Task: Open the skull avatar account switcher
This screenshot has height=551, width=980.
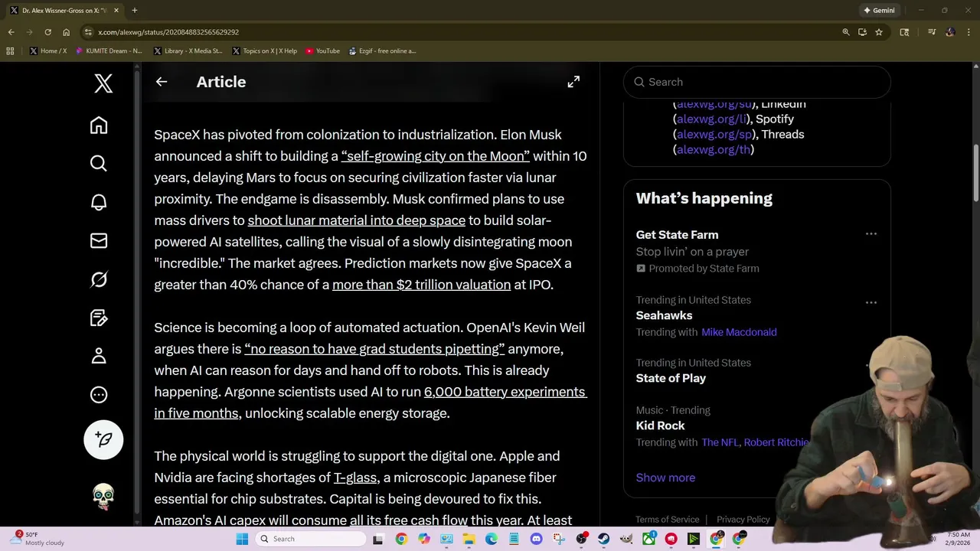Action: click(103, 497)
